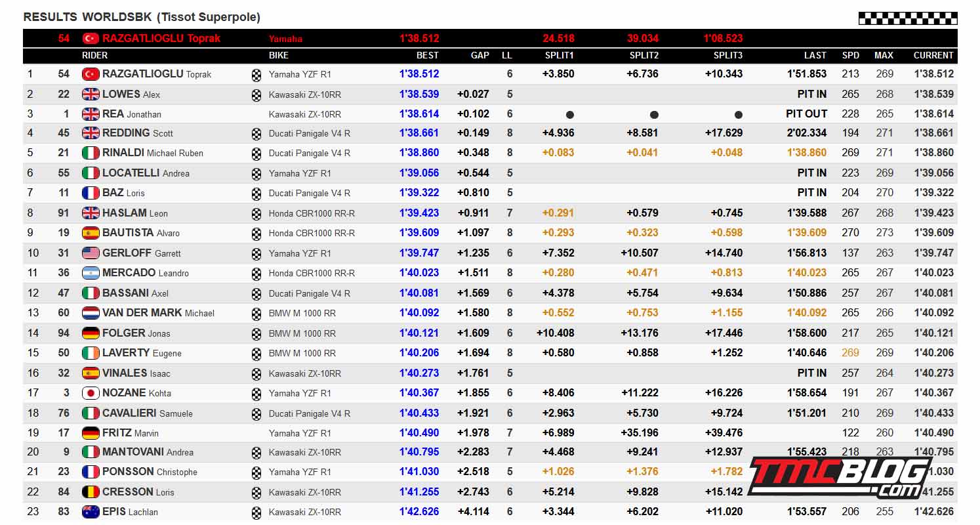
Task: Click the German flag beside FOLGER Jonas
Action: pyautogui.click(x=91, y=333)
